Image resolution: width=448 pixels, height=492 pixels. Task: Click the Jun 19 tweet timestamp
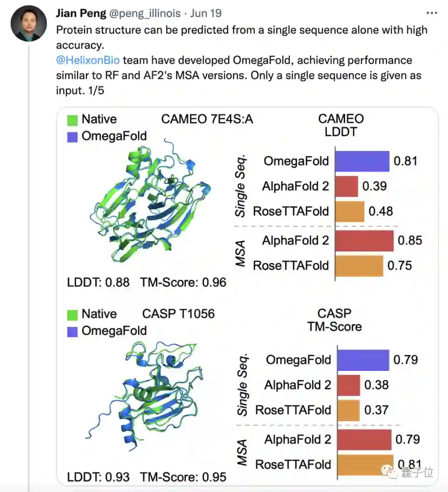pyautogui.click(x=206, y=13)
